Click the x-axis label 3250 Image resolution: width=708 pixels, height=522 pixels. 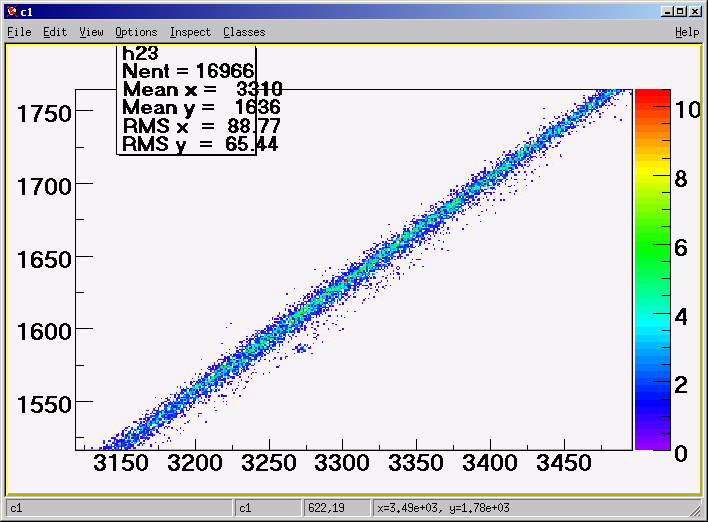click(269, 463)
